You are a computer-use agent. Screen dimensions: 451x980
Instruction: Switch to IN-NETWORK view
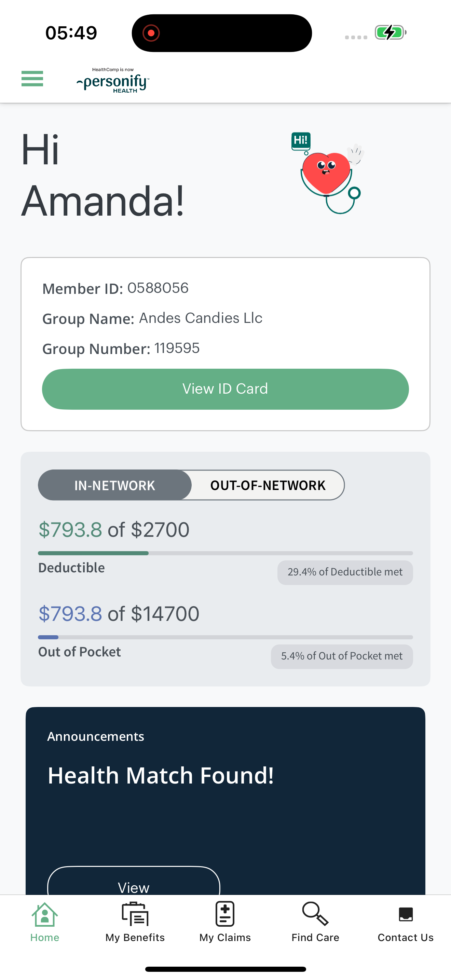coord(115,486)
